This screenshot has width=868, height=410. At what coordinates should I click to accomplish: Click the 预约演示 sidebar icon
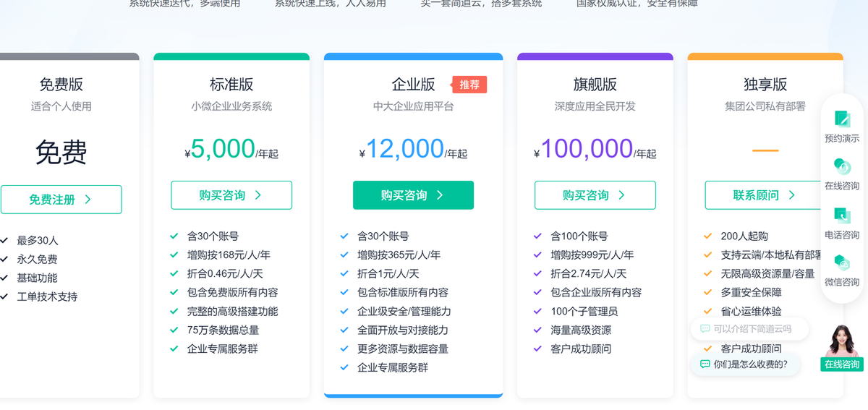(842, 119)
